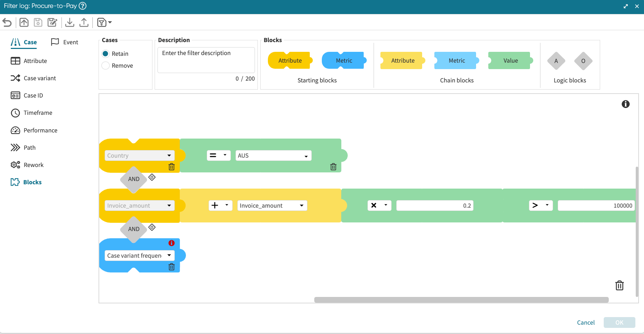The width and height of the screenshot is (644, 334).
Task: Switch to the Event tab
Action: (65, 42)
